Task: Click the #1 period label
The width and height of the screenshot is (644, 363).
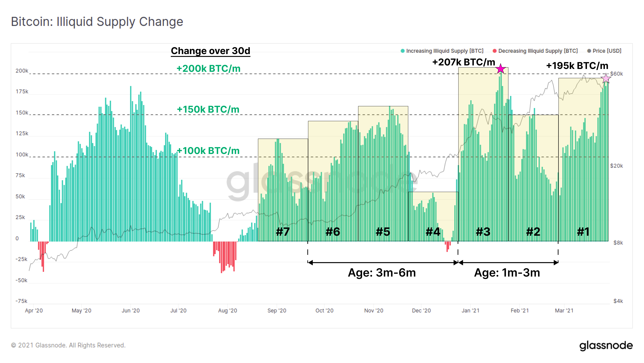Action: click(583, 232)
